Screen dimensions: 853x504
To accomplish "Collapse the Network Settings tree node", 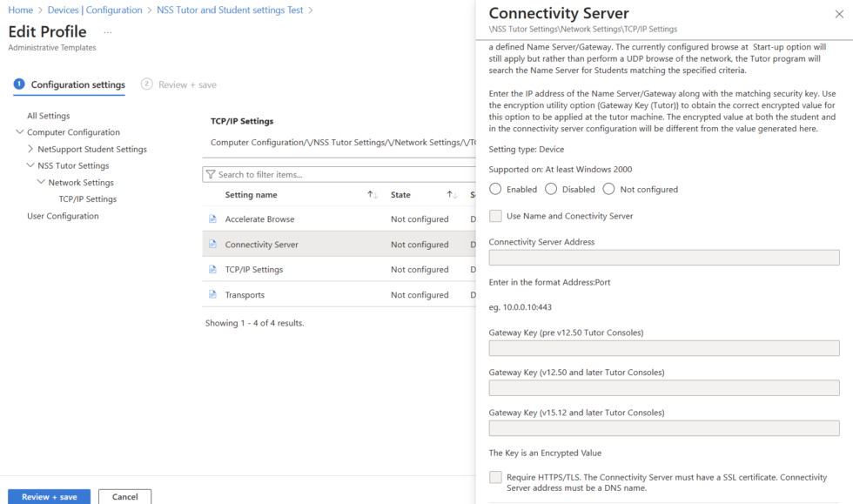I will (x=41, y=182).
